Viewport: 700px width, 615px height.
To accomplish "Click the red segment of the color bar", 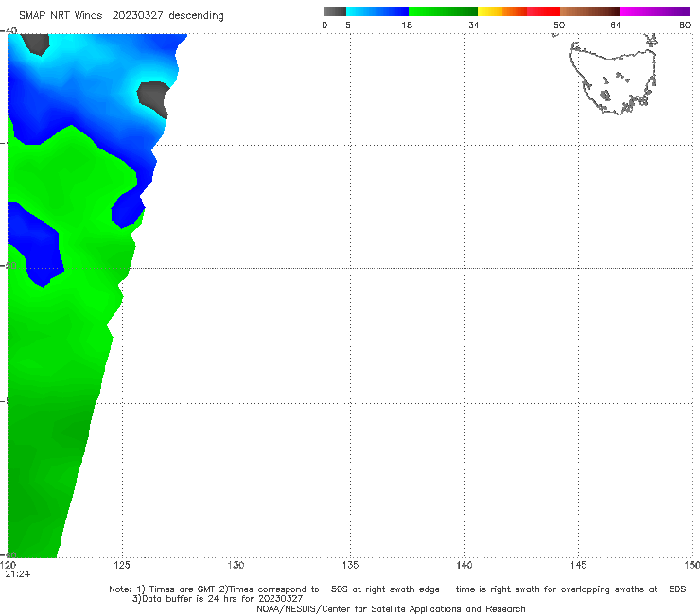I will tap(543, 11).
